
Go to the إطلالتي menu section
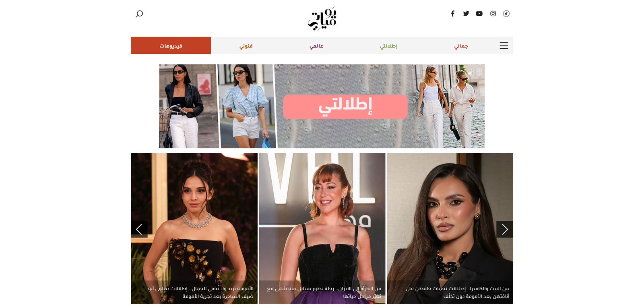coord(389,46)
